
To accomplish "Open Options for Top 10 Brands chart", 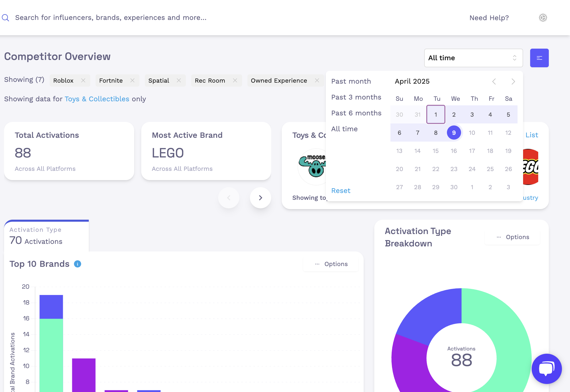I will click(331, 264).
